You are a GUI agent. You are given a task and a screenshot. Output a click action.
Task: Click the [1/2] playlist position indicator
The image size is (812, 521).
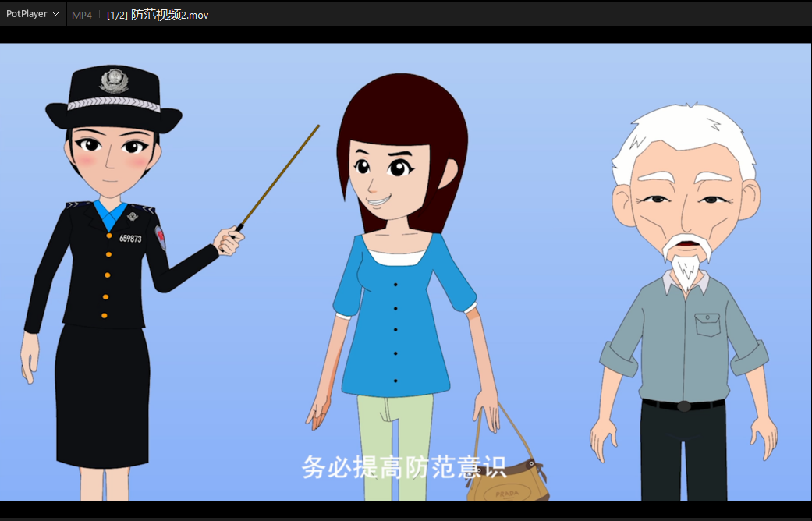[117, 15]
